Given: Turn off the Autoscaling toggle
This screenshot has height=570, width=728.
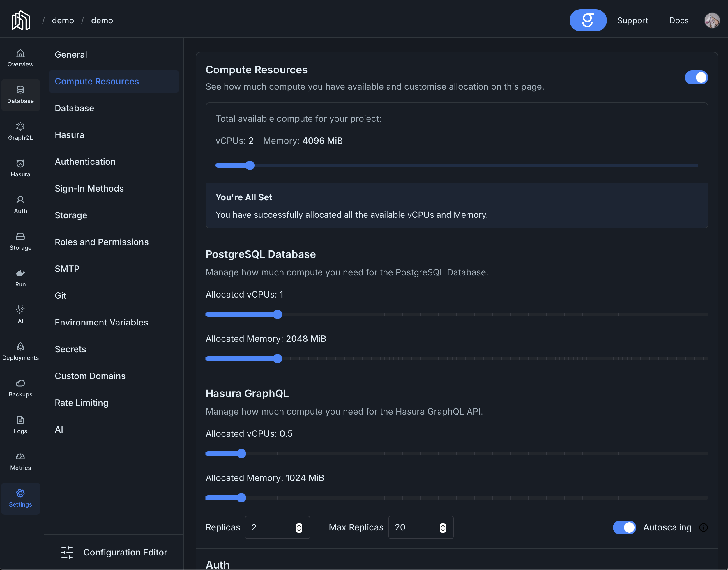Looking at the screenshot, I should [x=624, y=527].
